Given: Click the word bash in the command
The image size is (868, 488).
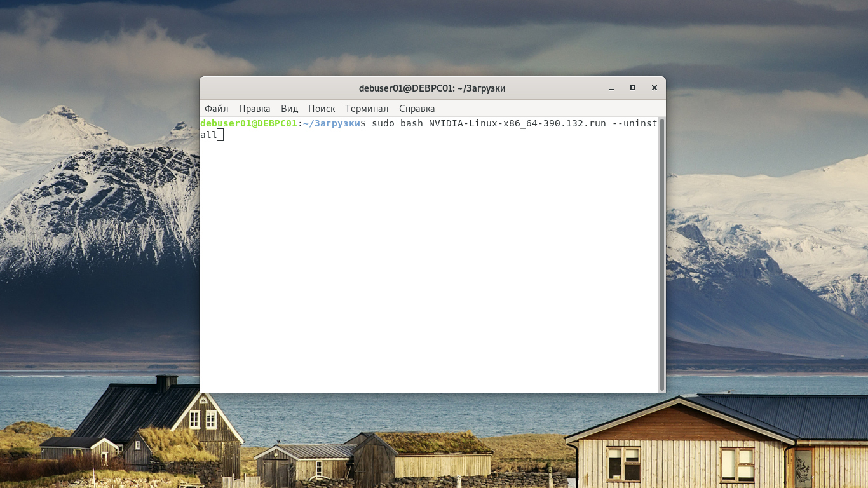Looking at the screenshot, I should (412, 123).
